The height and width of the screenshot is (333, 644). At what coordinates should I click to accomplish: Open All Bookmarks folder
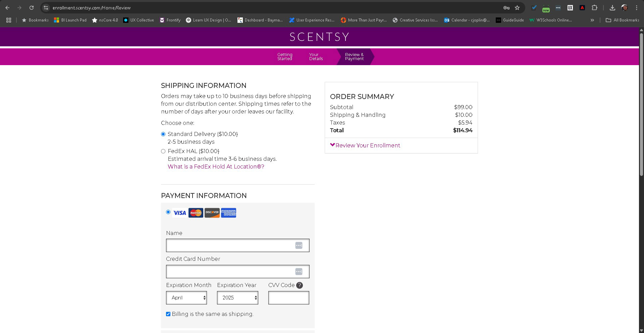pyautogui.click(x=622, y=20)
